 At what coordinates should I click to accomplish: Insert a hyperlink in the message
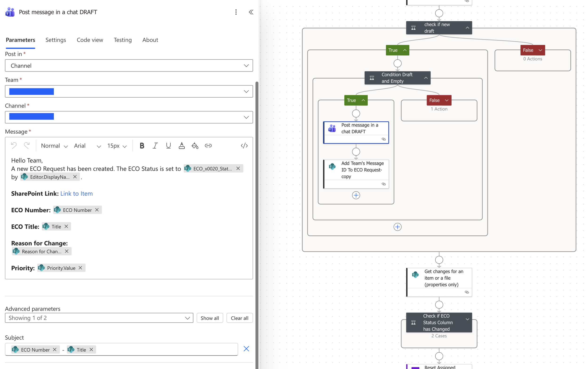point(208,146)
